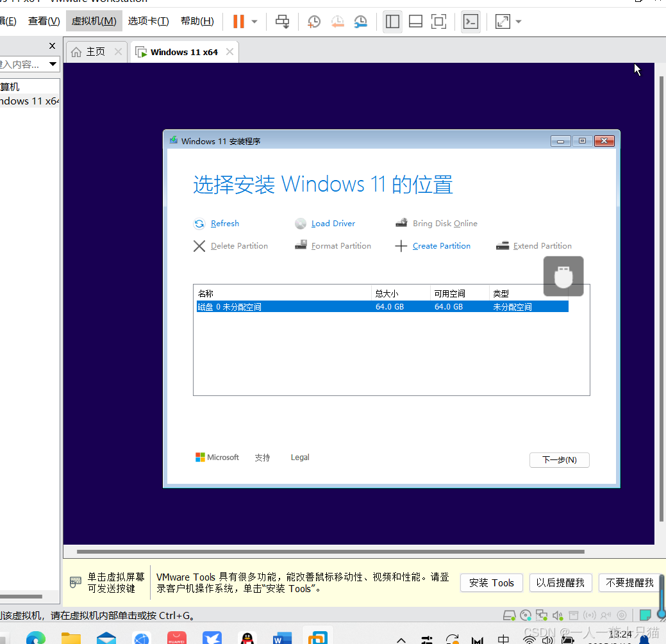This screenshot has height=644, width=666.
Task: Click the 下一步(N) button
Action: pos(560,459)
